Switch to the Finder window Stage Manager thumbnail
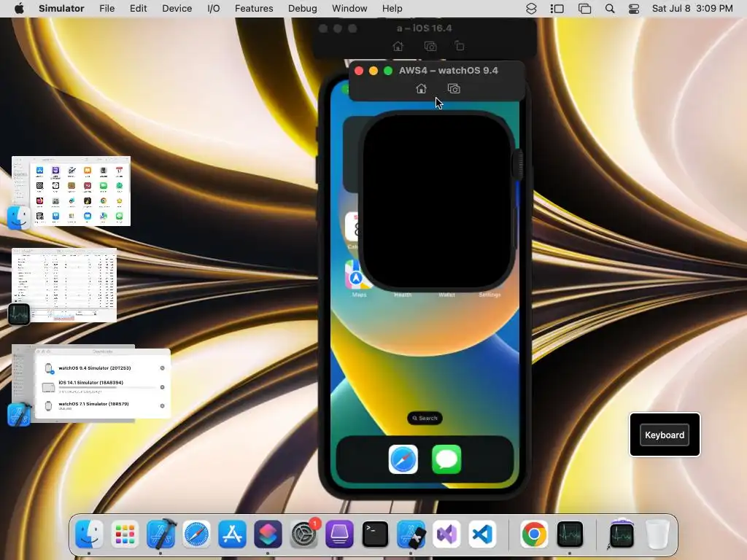747x560 pixels. (71, 191)
